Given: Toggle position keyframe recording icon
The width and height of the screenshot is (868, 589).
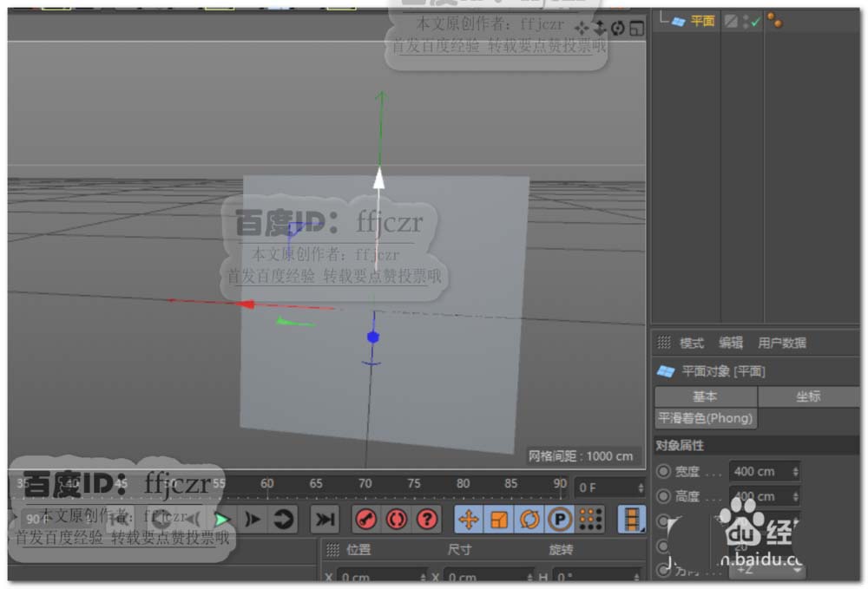Looking at the screenshot, I should coord(469,520).
